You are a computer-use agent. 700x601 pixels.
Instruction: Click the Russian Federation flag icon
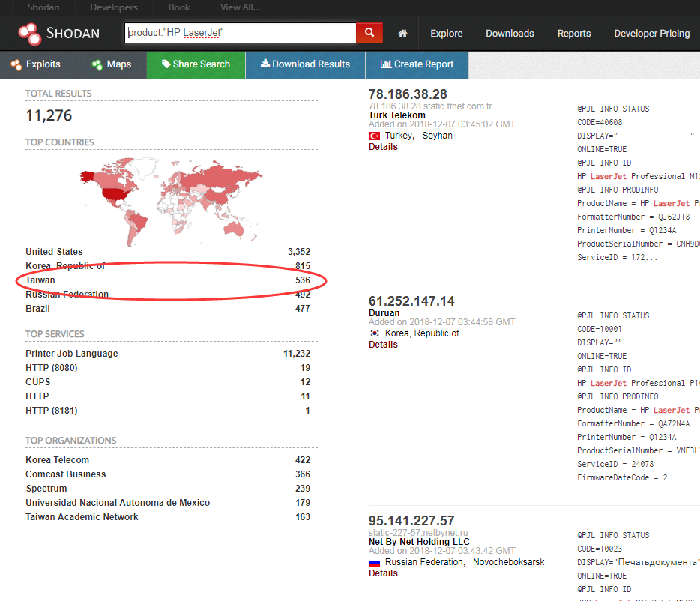tap(375, 563)
